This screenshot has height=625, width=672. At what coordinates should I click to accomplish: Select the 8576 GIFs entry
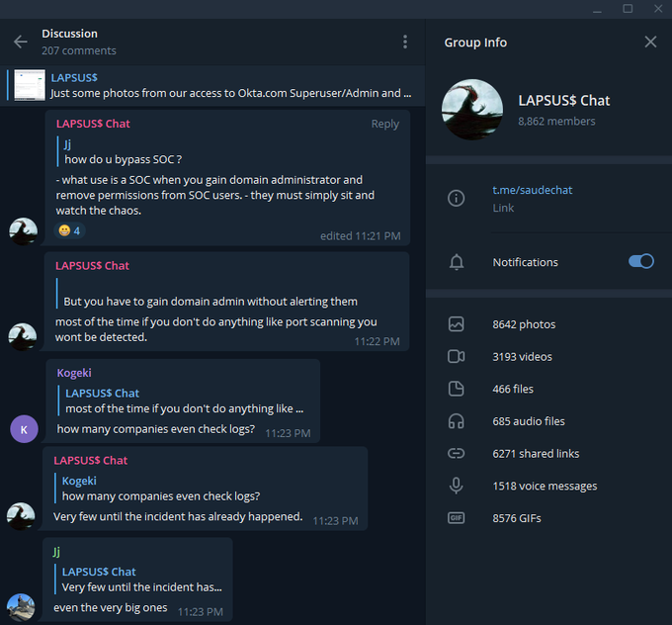pyautogui.click(x=517, y=518)
